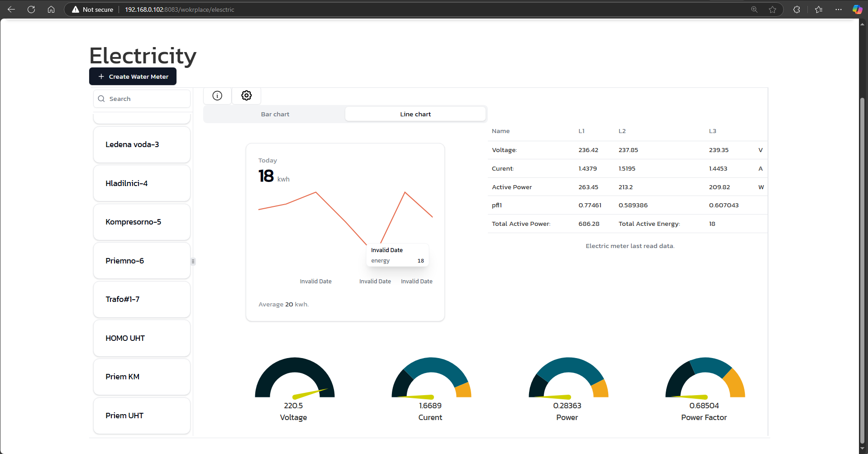Add page to favorites star icon
Viewport: 868px width, 454px height.
coord(773,10)
